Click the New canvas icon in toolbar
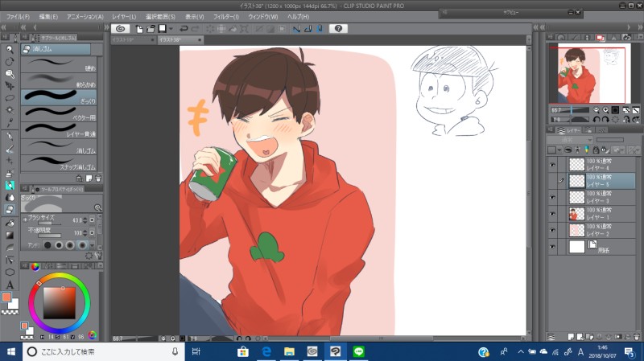Screen dimensions: 644x361 coord(139,29)
